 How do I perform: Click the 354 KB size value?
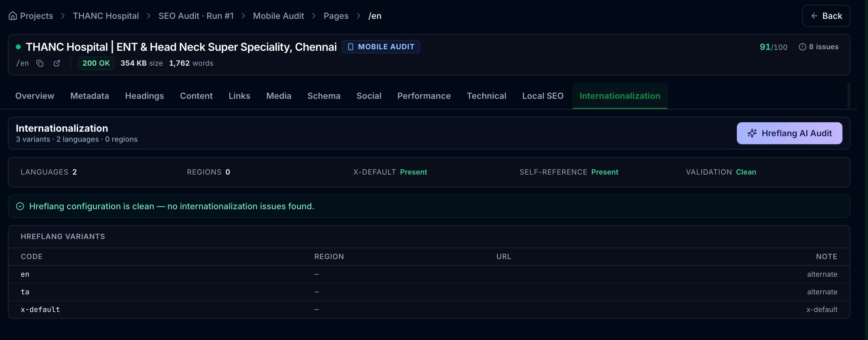[141, 63]
